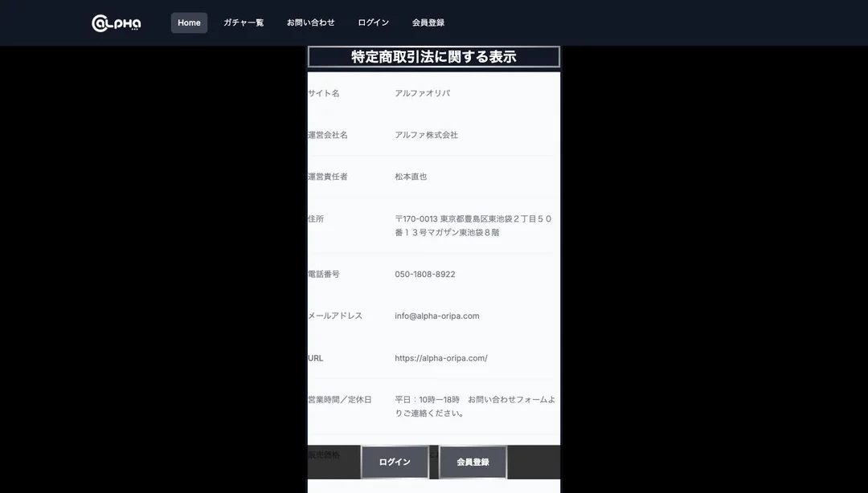Go to the お問い合わせ page
This screenshot has width=868, height=493.
pos(310,22)
